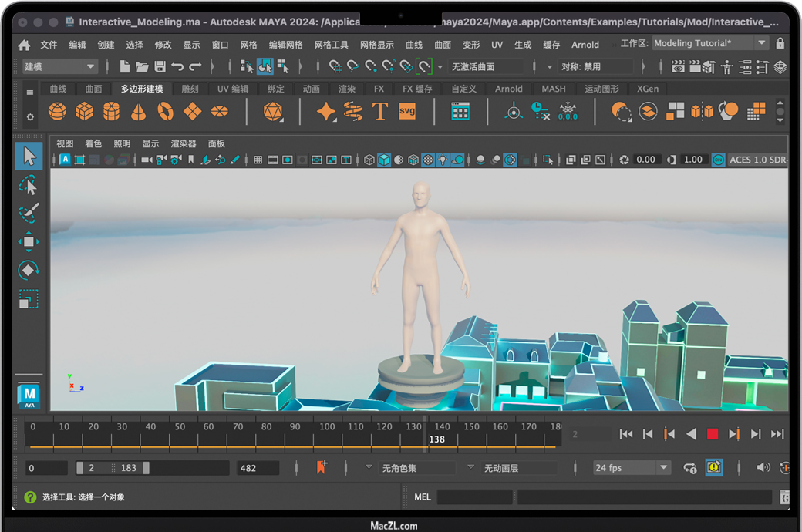The width and height of the screenshot is (802, 532).
Task: Toggle the audio mute speaker icon
Action: [763, 467]
